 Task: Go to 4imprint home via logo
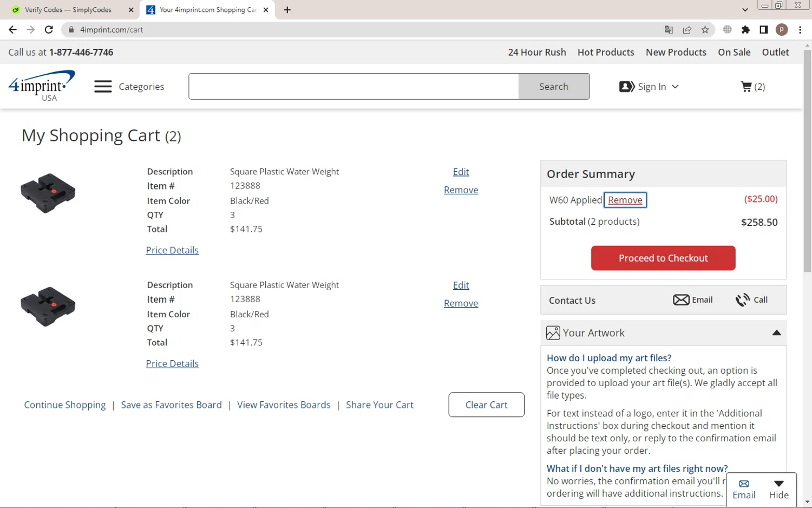click(x=42, y=86)
